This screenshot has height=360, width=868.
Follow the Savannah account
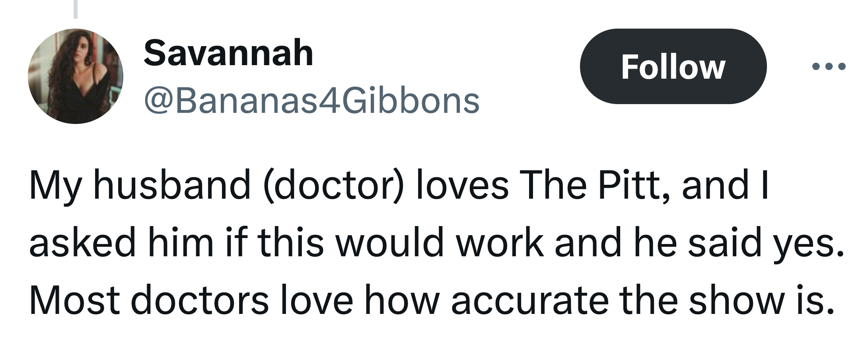click(673, 67)
